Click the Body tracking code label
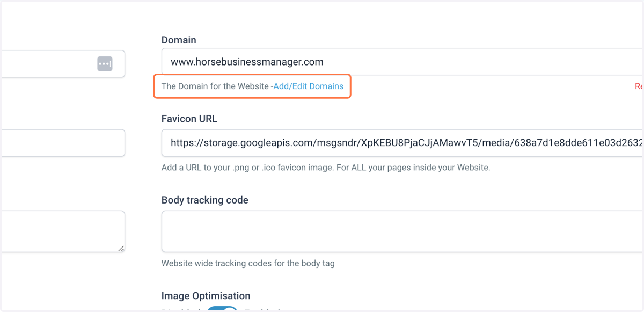This screenshot has width=644, height=312. (205, 200)
